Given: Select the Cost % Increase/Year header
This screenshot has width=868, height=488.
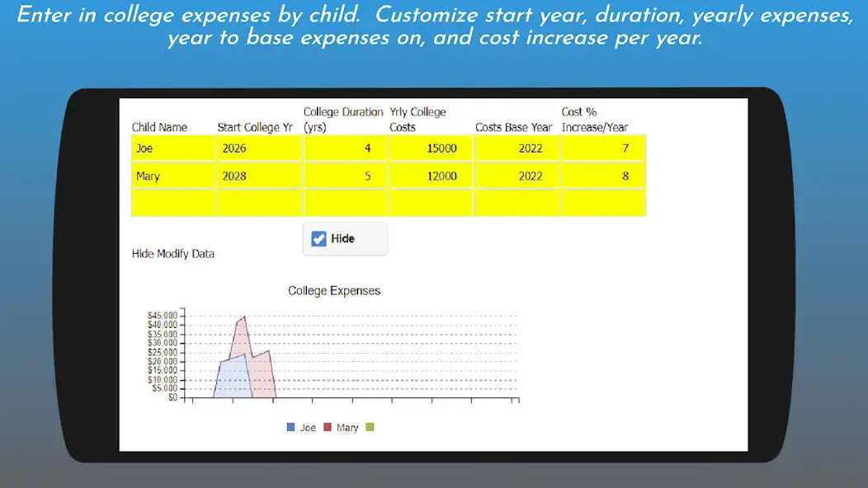Looking at the screenshot, I should pyautogui.click(x=595, y=120).
